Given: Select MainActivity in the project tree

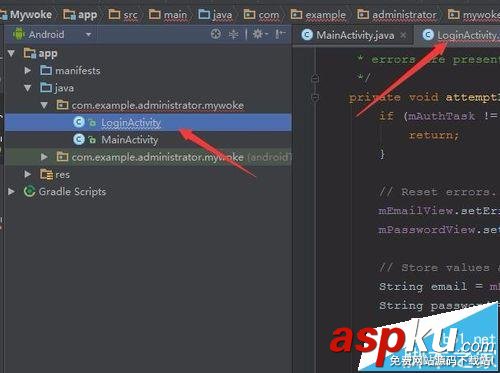Looking at the screenshot, I should (130, 140).
